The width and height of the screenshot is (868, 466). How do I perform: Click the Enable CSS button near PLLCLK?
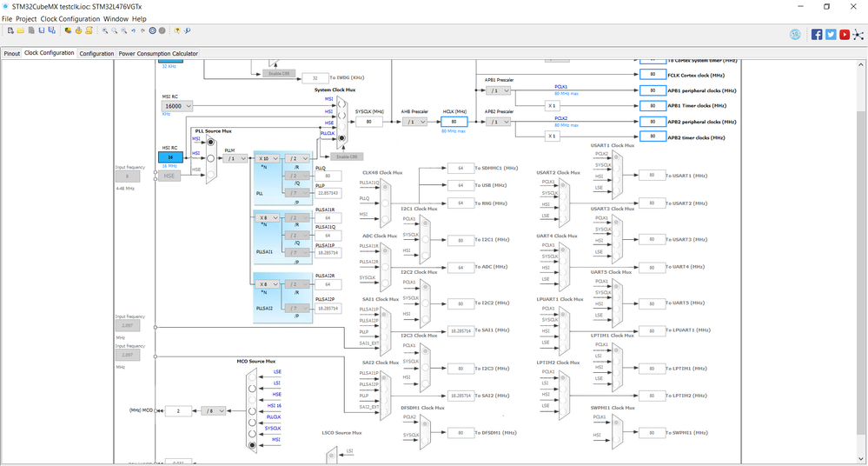[x=347, y=156]
